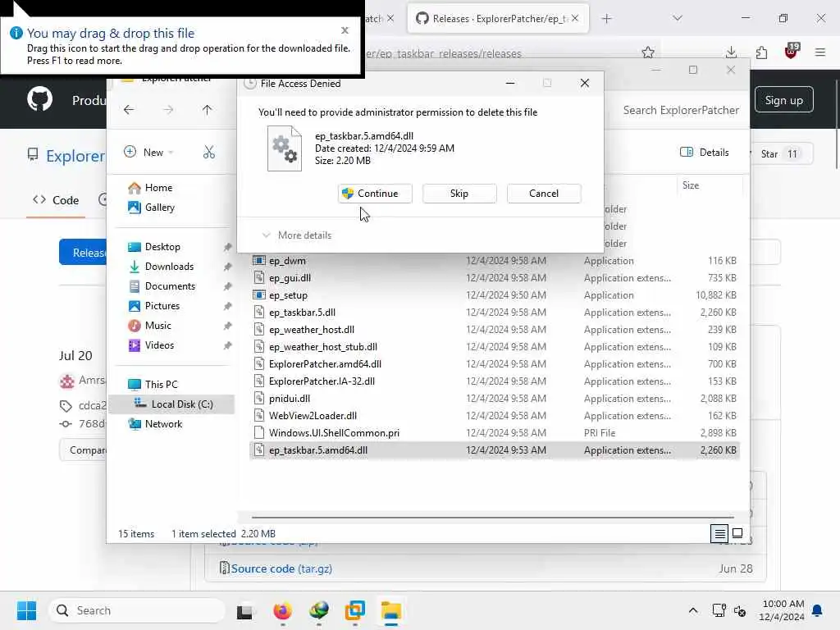Click the taskbar Search box
This screenshot has width=840, height=630.
point(137,610)
